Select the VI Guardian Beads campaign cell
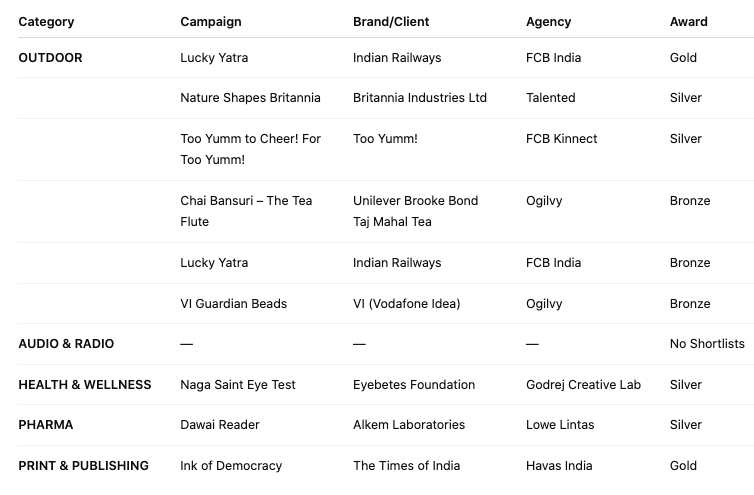754x495 pixels. pyautogui.click(x=233, y=304)
